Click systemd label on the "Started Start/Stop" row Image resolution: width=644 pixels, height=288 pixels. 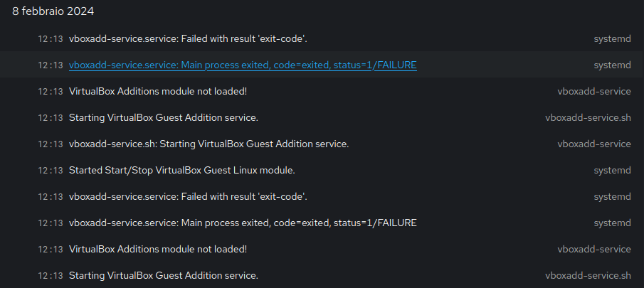click(612, 170)
